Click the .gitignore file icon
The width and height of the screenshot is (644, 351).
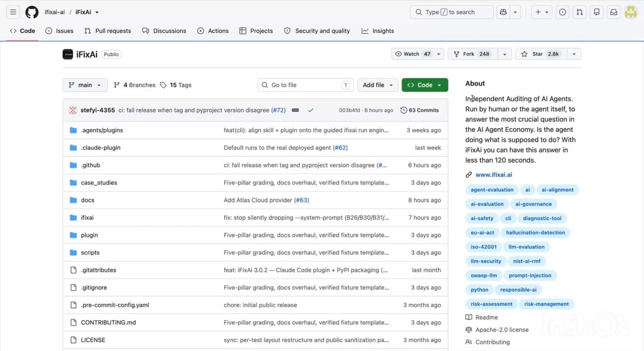(x=74, y=288)
